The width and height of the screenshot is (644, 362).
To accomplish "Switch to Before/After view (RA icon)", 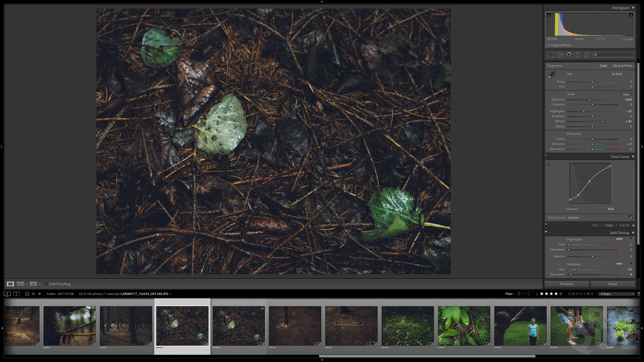I will 21,284.
